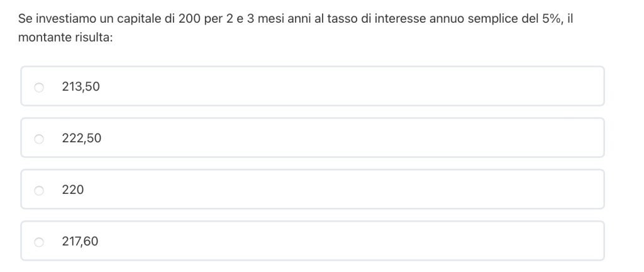Click the number 200 in the question
The width and height of the screenshot is (644, 272).
point(189,19)
